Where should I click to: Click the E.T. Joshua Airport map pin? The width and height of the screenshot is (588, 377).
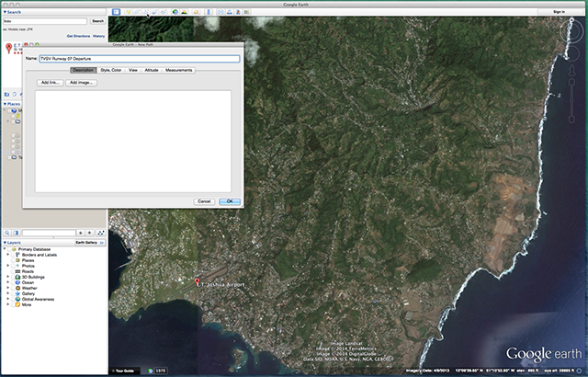pyautogui.click(x=197, y=281)
